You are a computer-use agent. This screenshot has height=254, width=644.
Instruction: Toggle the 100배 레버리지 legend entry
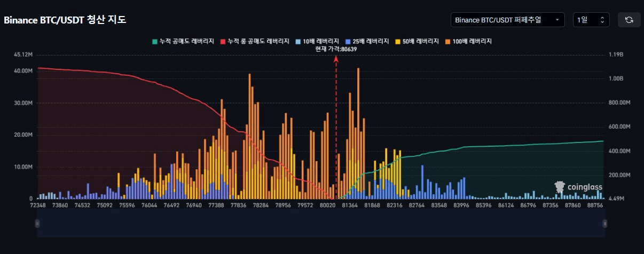468,41
